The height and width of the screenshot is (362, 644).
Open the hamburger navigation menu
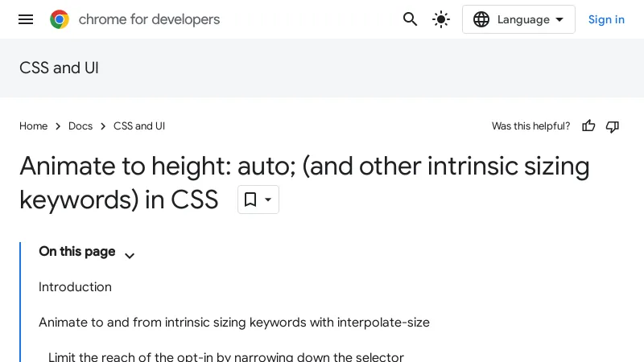pyautogui.click(x=26, y=19)
